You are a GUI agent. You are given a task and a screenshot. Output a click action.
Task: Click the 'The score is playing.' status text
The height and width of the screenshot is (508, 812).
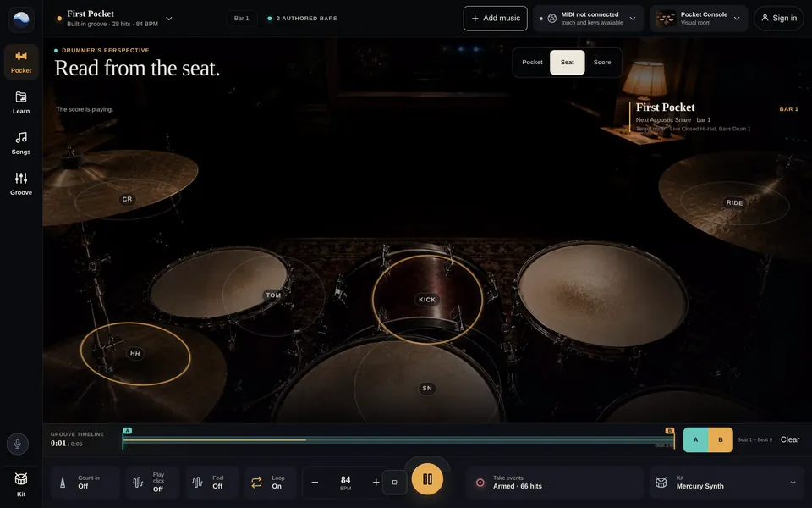click(85, 109)
